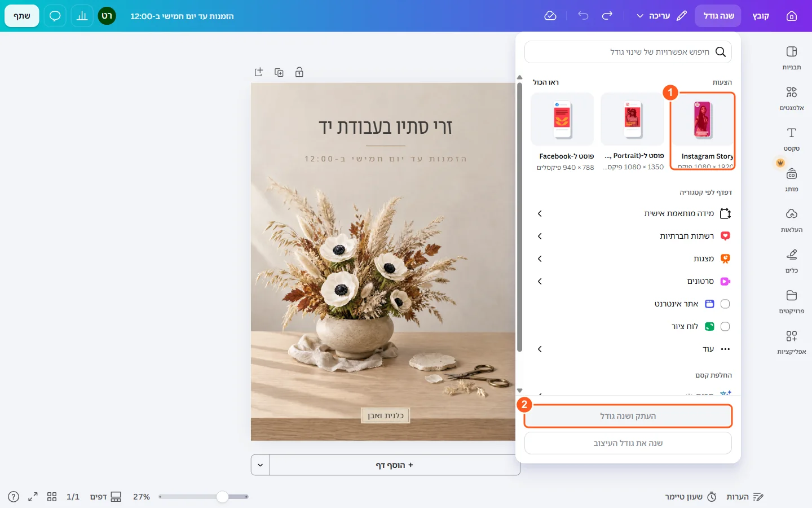Click Resize this design (שנה את גודל העיצוב) button
This screenshot has width=812, height=508.
coord(628,443)
